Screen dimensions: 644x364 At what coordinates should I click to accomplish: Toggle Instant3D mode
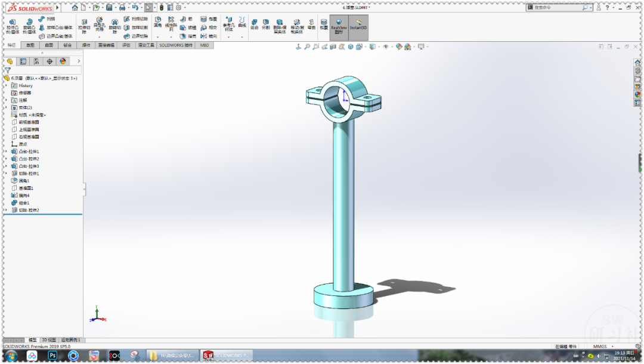[x=358, y=25]
